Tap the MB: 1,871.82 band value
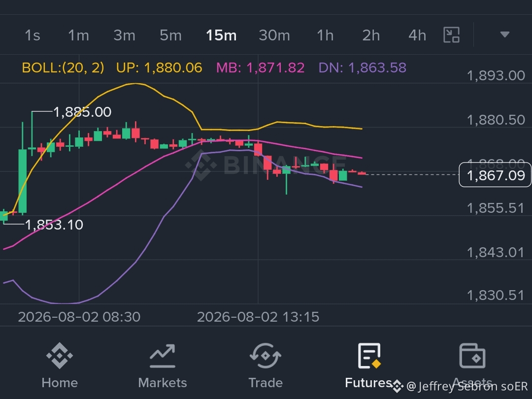The image size is (532, 399). tap(260, 68)
